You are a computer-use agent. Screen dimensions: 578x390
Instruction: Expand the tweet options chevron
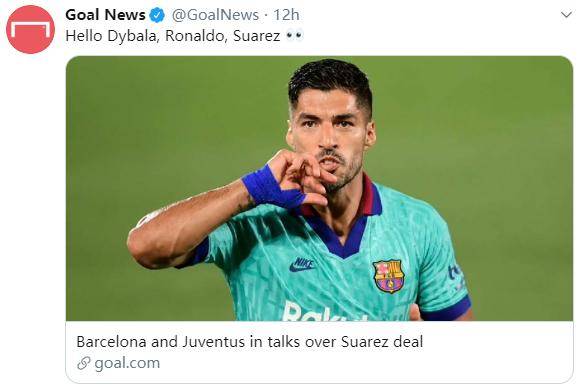[566, 15]
